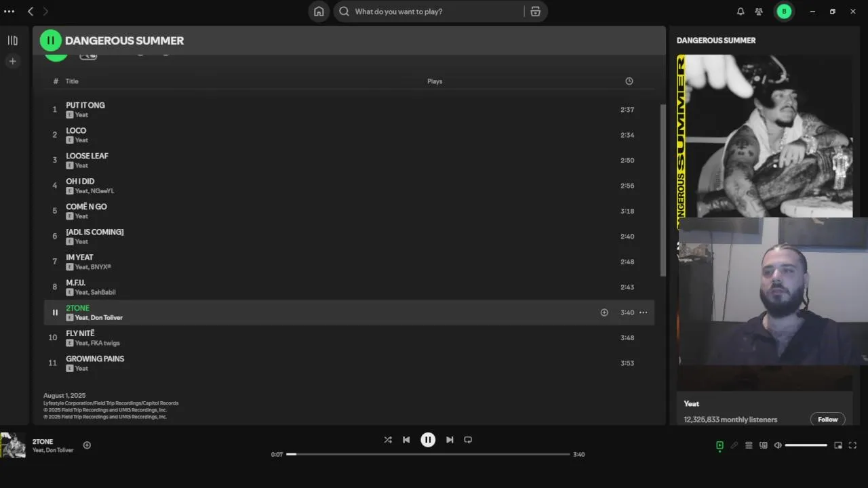
Task: Open Yeat artist name in side panel
Action: click(x=692, y=404)
